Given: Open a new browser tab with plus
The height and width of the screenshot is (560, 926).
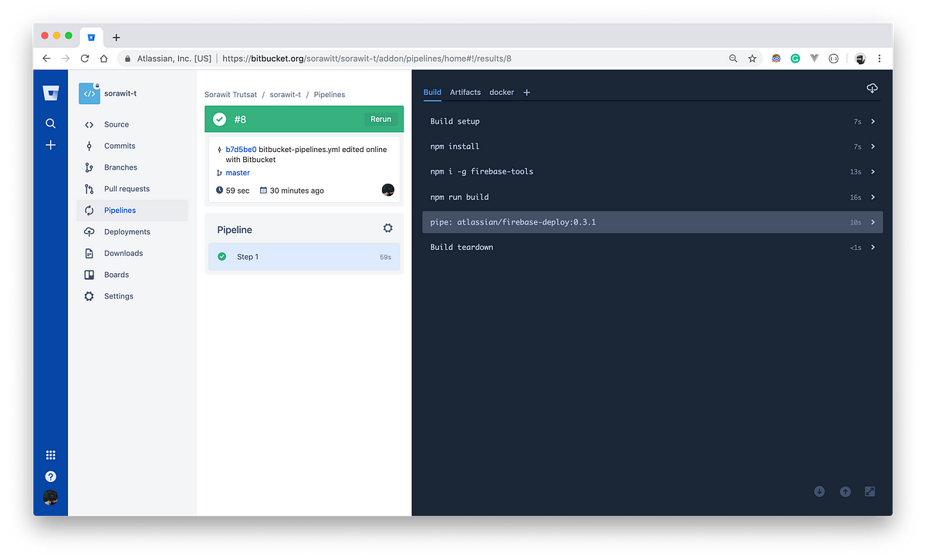Looking at the screenshot, I should pos(117,37).
